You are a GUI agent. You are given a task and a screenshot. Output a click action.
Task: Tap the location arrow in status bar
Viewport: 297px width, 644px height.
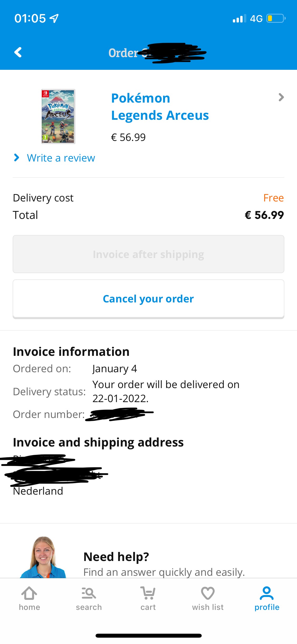coord(54,18)
